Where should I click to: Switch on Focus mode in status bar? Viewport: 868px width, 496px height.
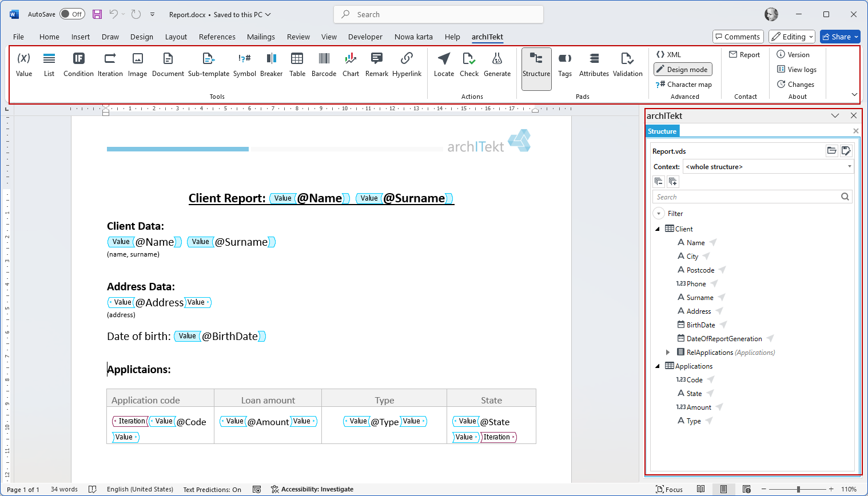point(670,489)
